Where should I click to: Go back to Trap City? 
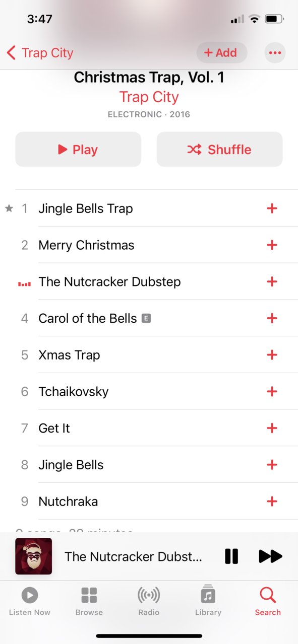click(40, 53)
